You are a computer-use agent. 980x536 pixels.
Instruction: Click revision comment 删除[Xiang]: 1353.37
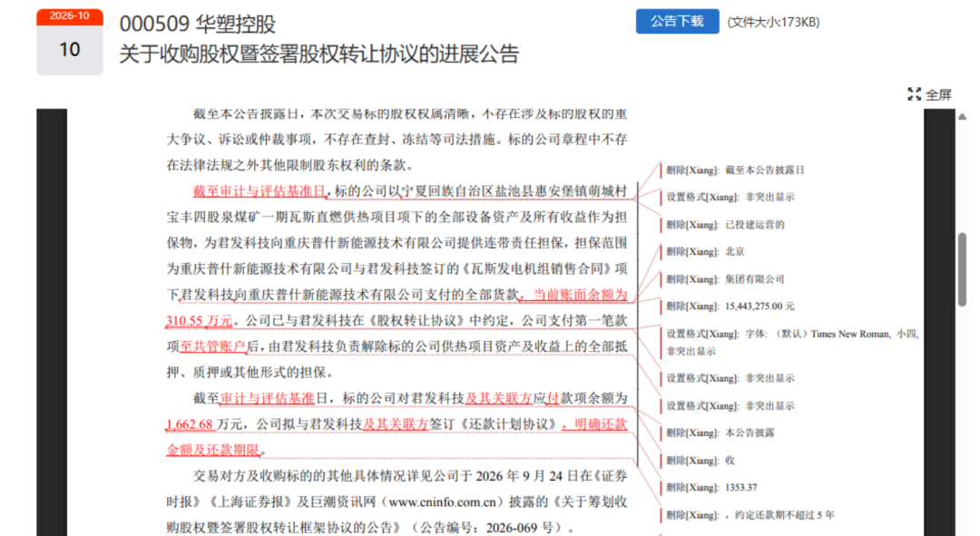click(x=711, y=487)
